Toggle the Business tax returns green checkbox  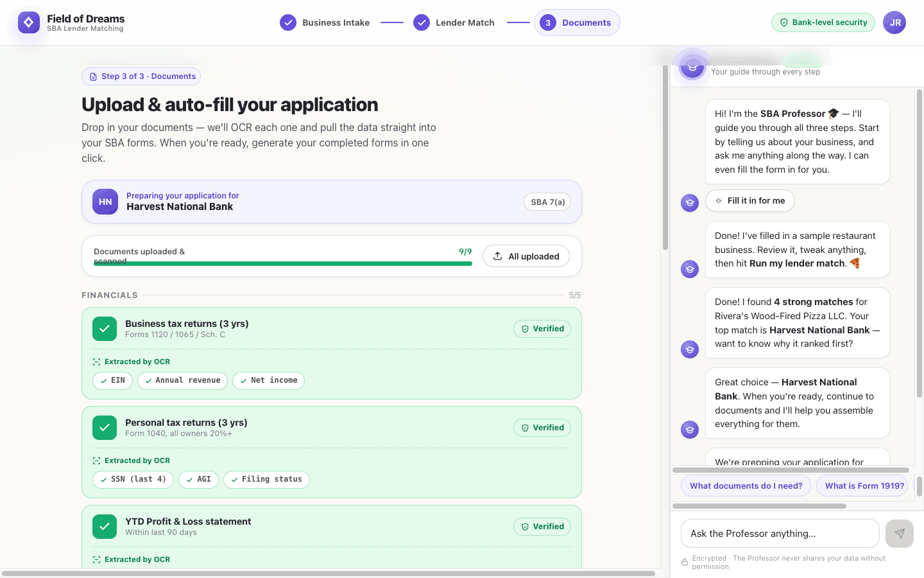click(105, 329)
